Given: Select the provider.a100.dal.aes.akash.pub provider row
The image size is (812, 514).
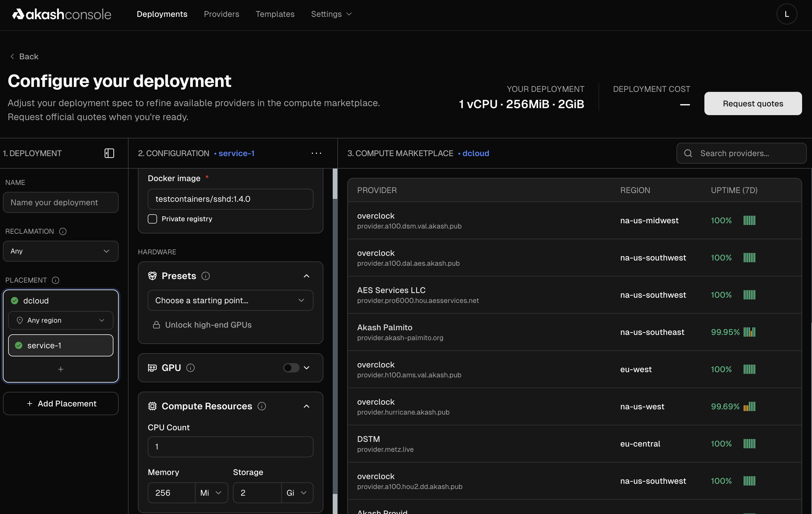Looking at the screenshot, I should point(574,258).
